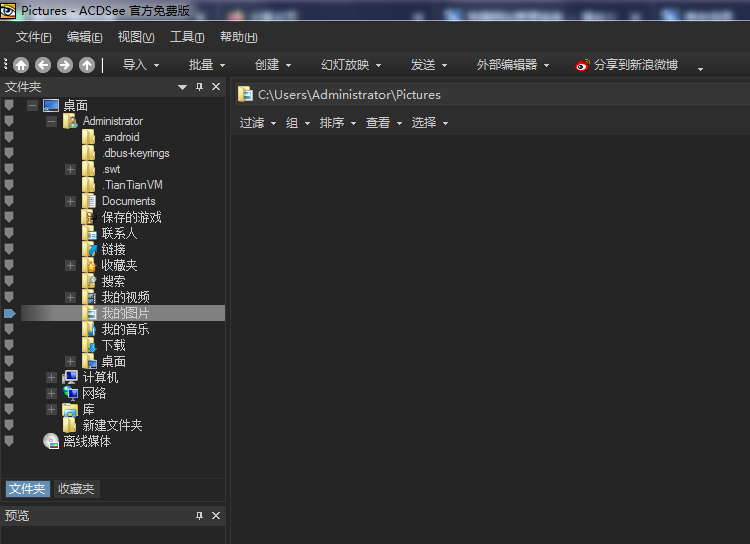
Task: Pin the 预览 panel
Action: point(199,515)
